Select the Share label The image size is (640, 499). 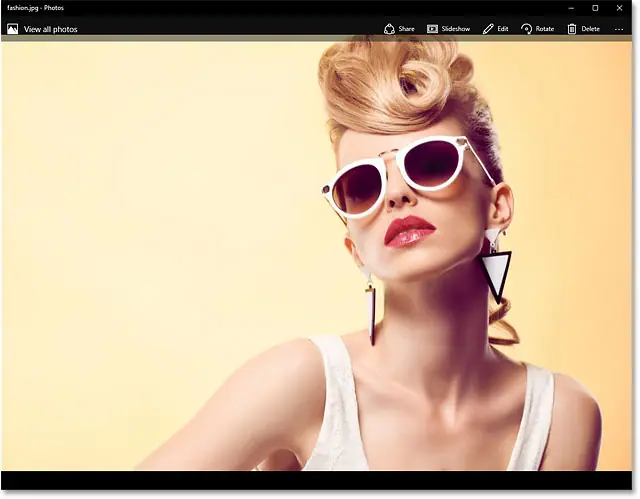point(407,29)
